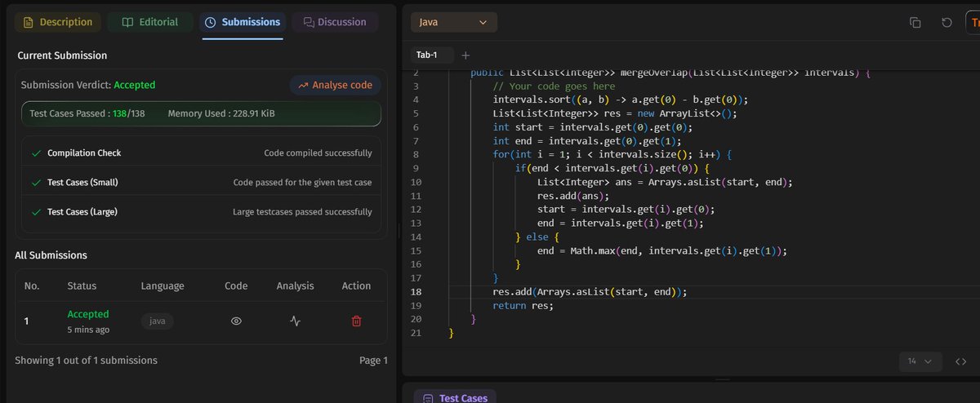Open the Test Cases tab
The image size is (980, 403).
[454, 397]
